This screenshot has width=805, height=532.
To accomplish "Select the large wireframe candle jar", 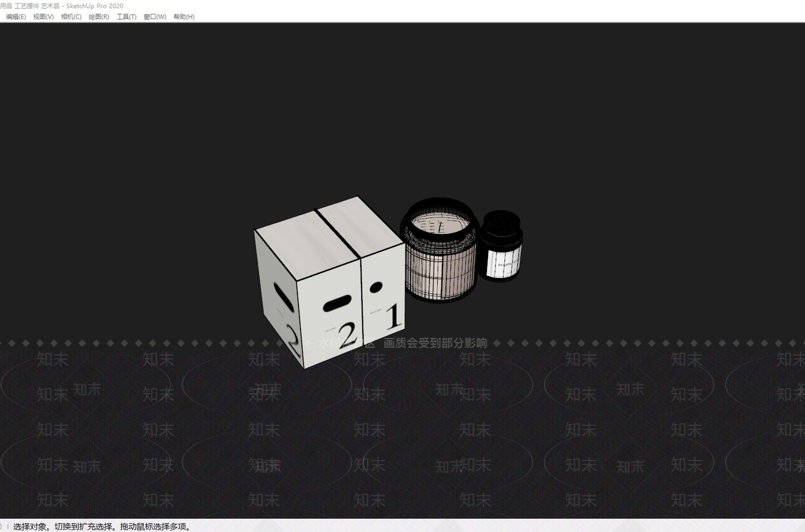I will 439,250.
